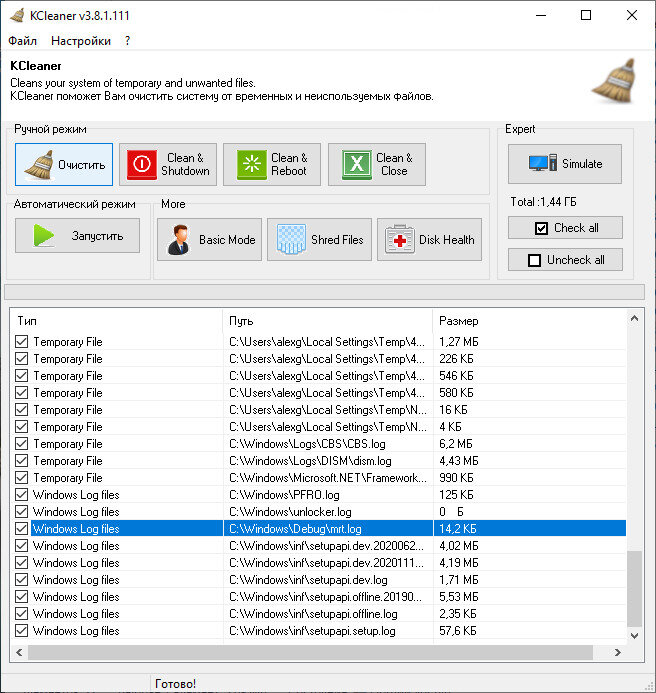Click the horizontal scroll right arrow
The height and width of the screenshot is (693, 656).
[618, 652]
